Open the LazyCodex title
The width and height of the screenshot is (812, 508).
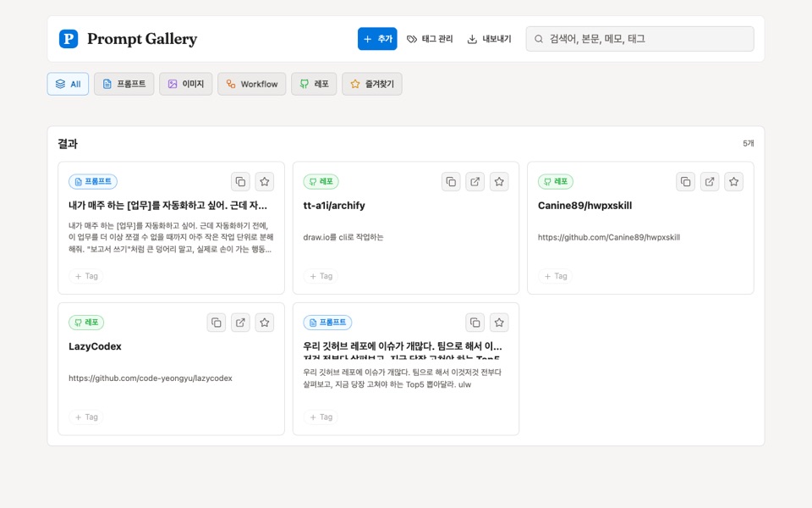95,346
